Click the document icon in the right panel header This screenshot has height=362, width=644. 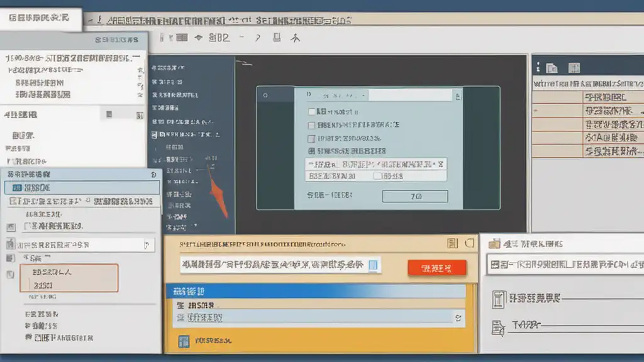[552, 68]
